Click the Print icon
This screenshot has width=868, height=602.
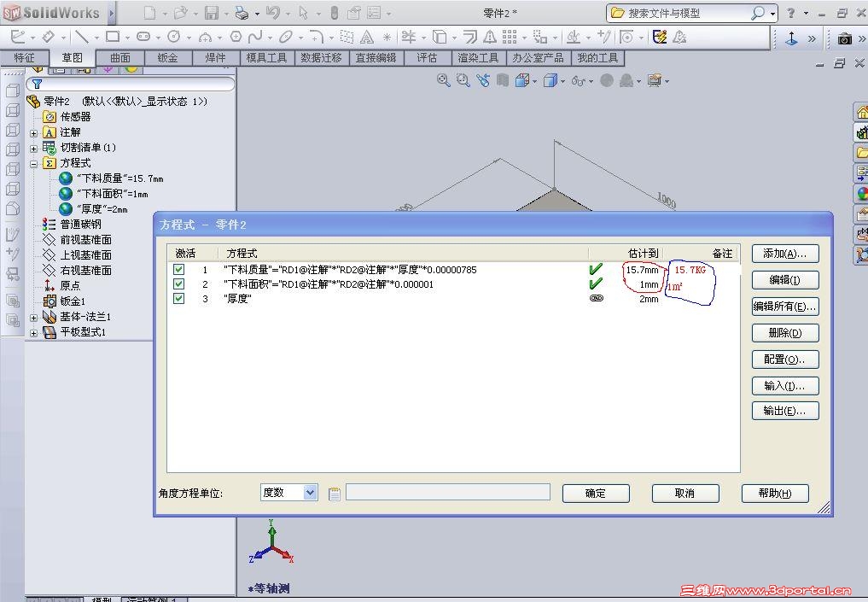click(242, 13)
